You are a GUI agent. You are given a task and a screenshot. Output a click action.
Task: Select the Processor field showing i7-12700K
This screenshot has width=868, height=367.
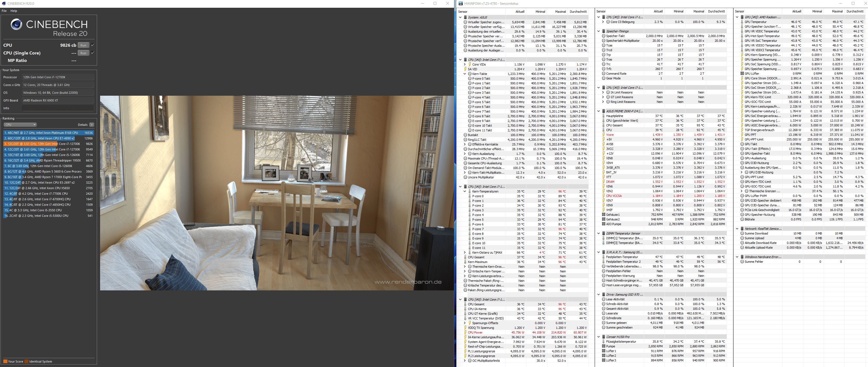tap(58, 77)
